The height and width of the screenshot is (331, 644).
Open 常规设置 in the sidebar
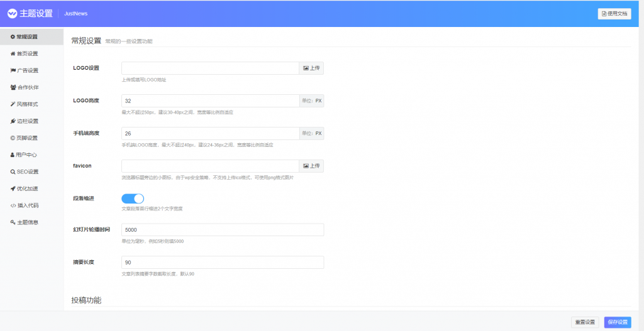[x=31, y=37]
